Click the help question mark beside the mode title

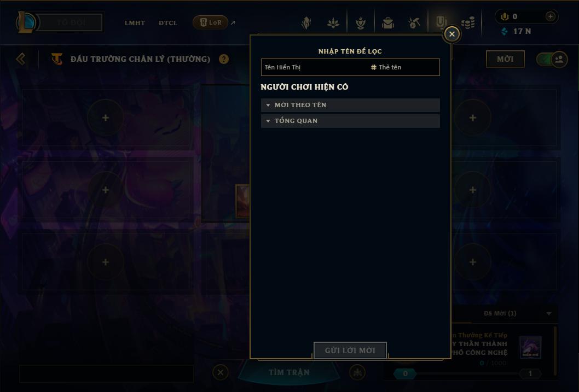pyautogui.click(x=223, y=59)
